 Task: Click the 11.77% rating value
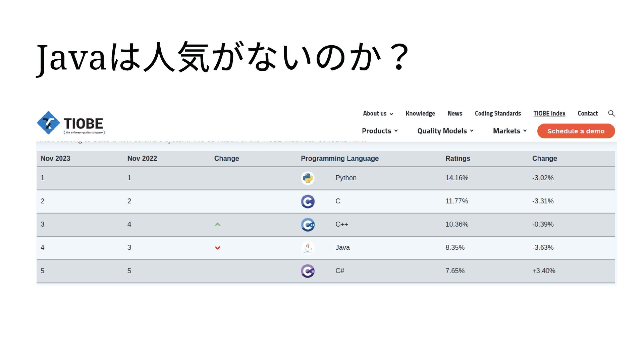[457, 201]
